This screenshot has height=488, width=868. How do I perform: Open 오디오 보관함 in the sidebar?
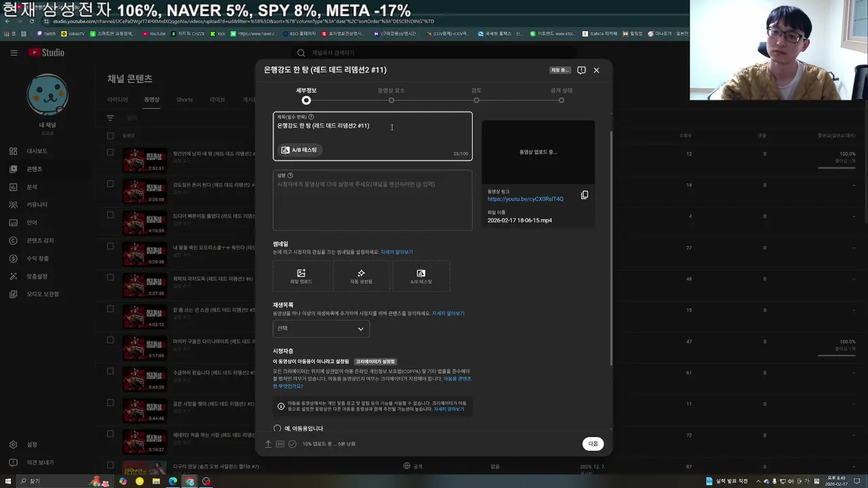[43, 294]
